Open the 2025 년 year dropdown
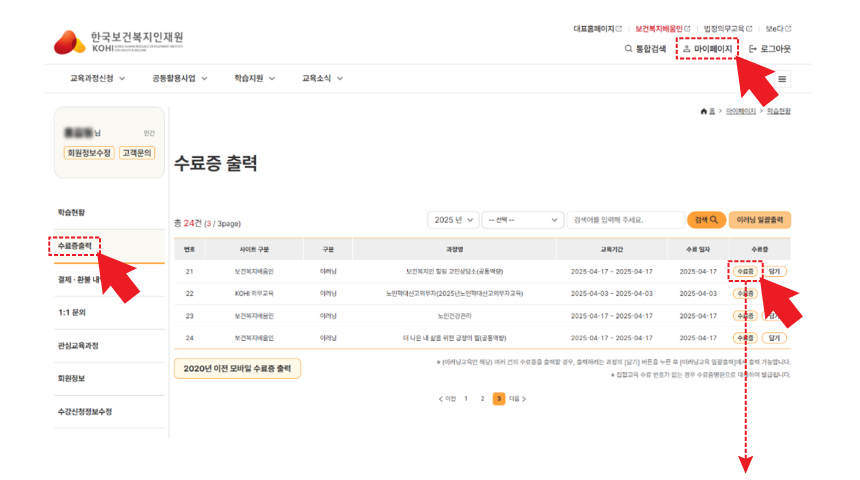 click(453, 220)
